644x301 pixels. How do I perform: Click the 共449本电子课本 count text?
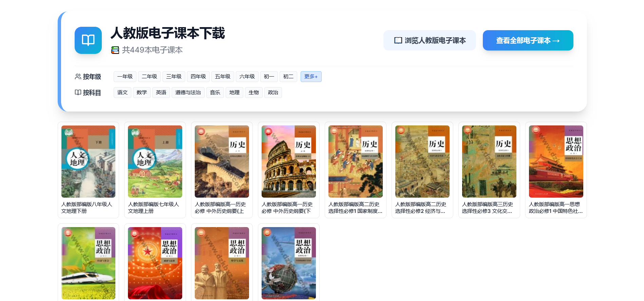coord(152,50)
